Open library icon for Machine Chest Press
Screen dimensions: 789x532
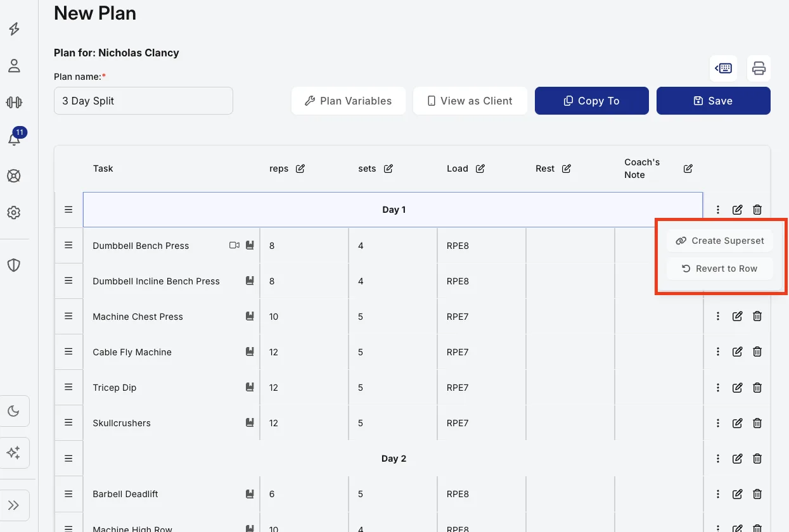[250, 316]
